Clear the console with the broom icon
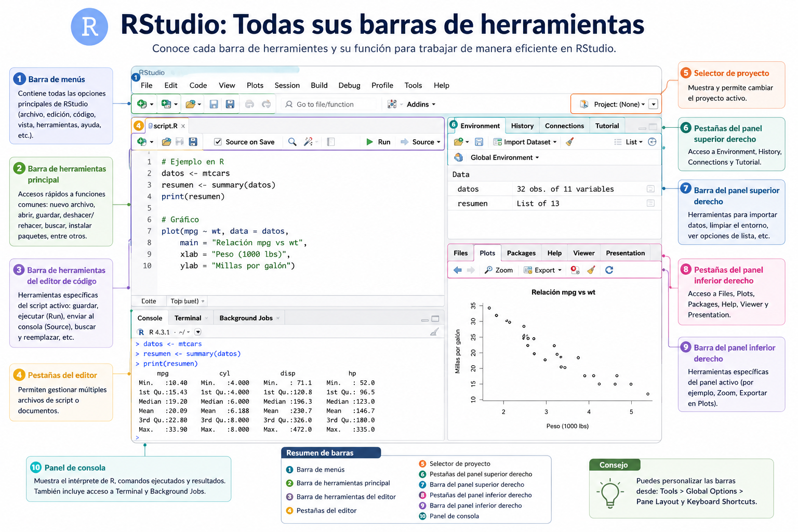Image resolution: width=798 pixels, height=532 pixels. coord(434,332)
